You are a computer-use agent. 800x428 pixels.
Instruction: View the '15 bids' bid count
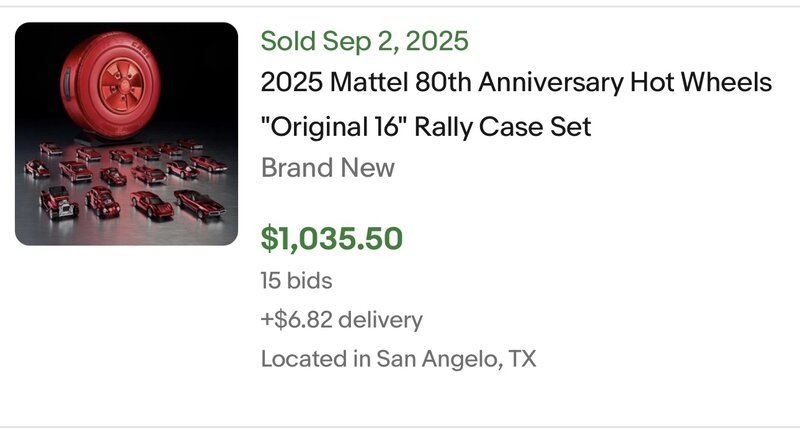pyautogui.click(x=296, y=281)
